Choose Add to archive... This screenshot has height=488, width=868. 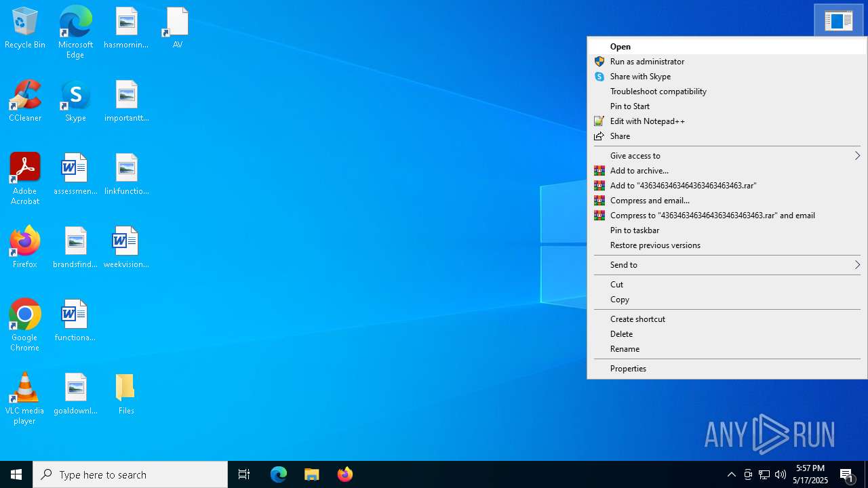(x=727, y=171)
